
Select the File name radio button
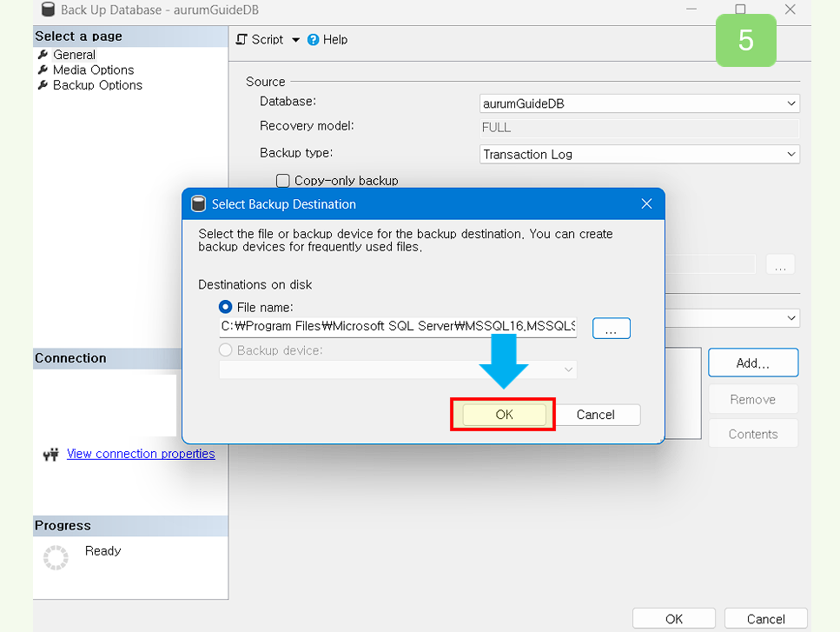[226, 307]
